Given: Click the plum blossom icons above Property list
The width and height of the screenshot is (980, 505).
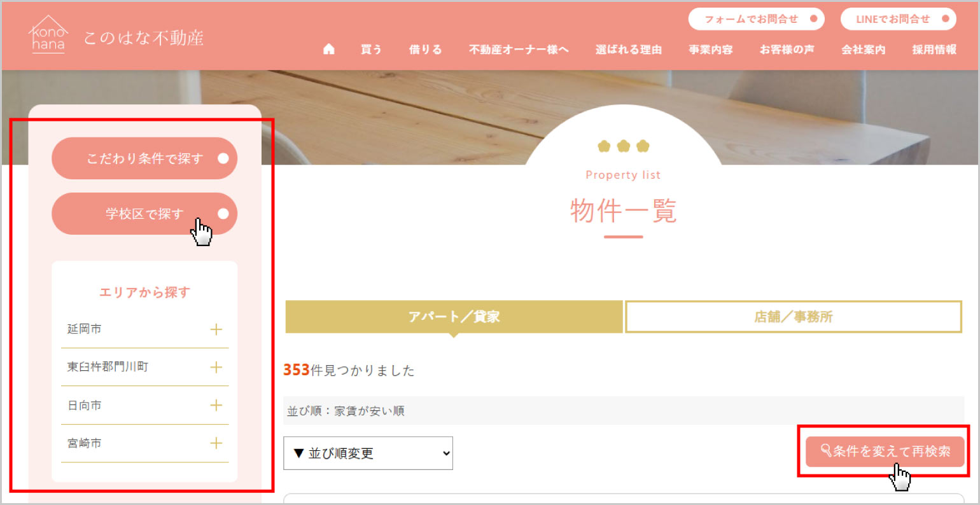Looking at the screenshot, I should click(x=624, y=145).
